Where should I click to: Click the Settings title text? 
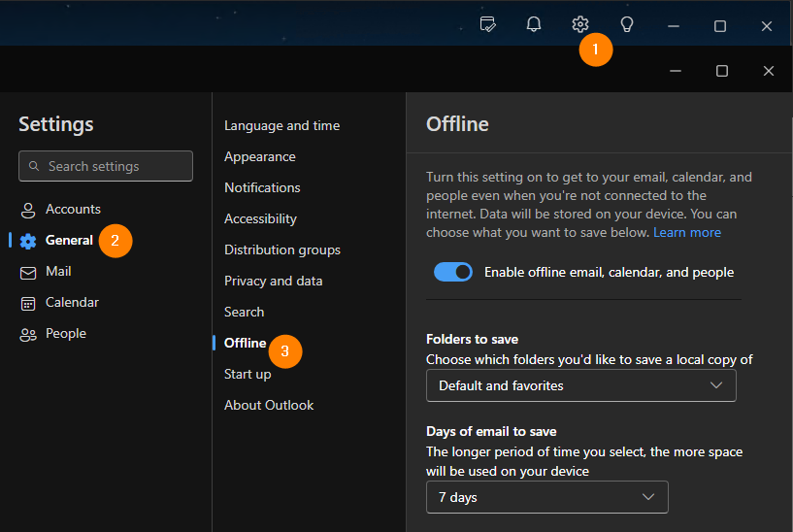pyautogui.click(x=56, y=124)
